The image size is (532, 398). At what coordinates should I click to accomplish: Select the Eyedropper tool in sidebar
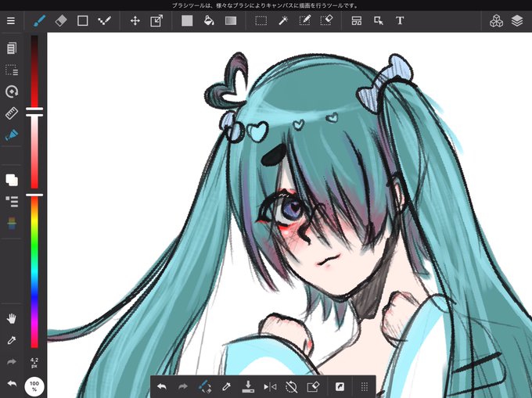pyautogui.click(x=12, y=340)
